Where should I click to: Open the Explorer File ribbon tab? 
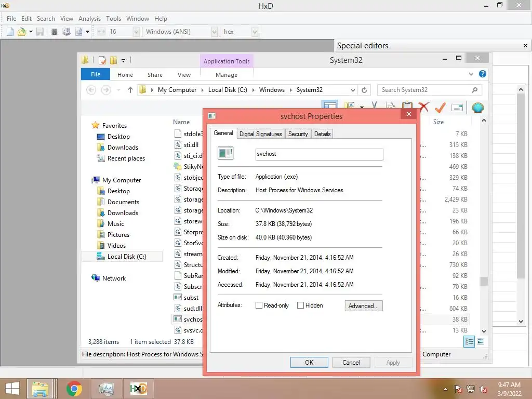pos(96,74)
